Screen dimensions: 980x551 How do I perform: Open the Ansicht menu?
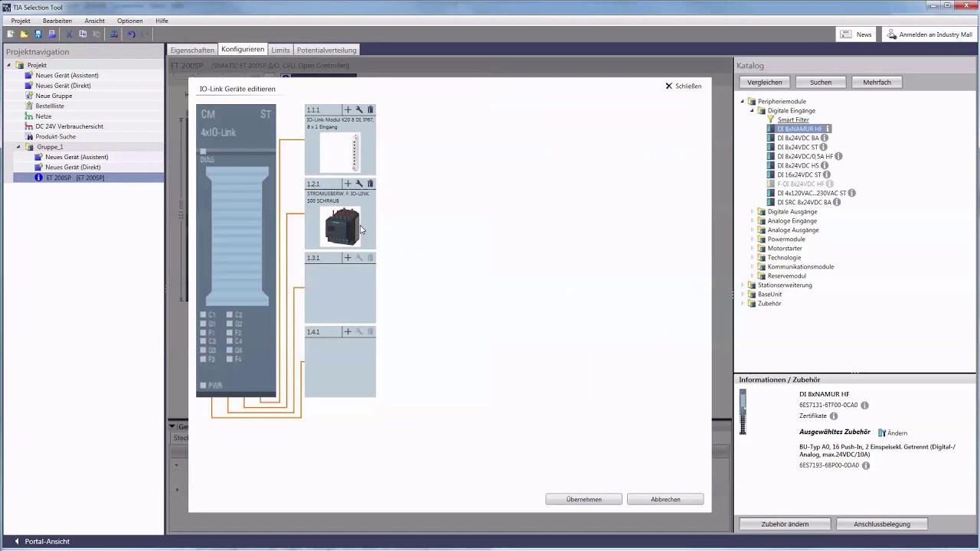coord(95,21)
